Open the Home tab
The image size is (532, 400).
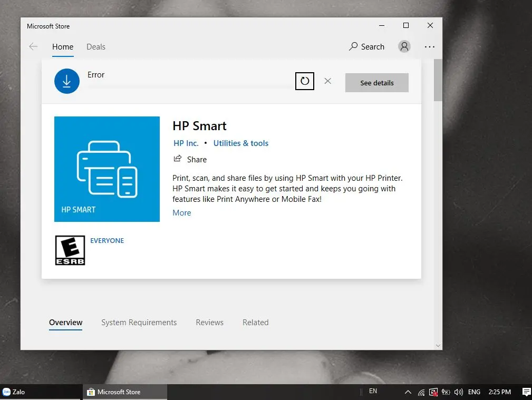63,47
